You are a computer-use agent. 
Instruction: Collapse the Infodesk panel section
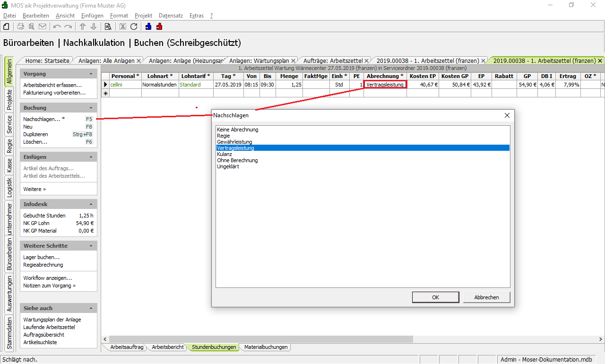91,205
